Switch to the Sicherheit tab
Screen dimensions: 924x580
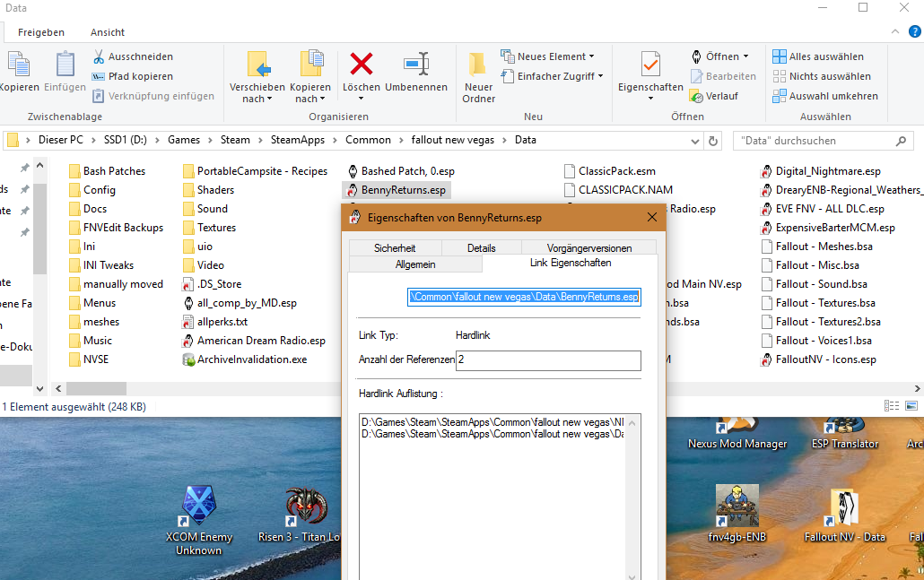point(395,247)
